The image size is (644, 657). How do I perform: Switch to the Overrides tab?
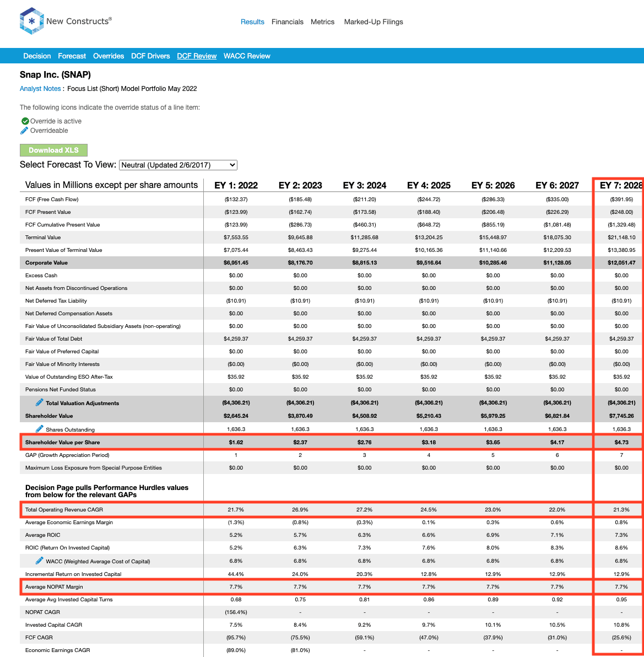109,56
